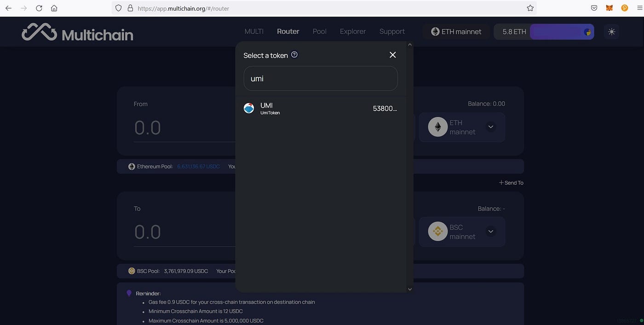Image resolution: width=644 pixels, height=325 pixels.
Task: Click the Balance: 0.00 label
Action: 486,104
